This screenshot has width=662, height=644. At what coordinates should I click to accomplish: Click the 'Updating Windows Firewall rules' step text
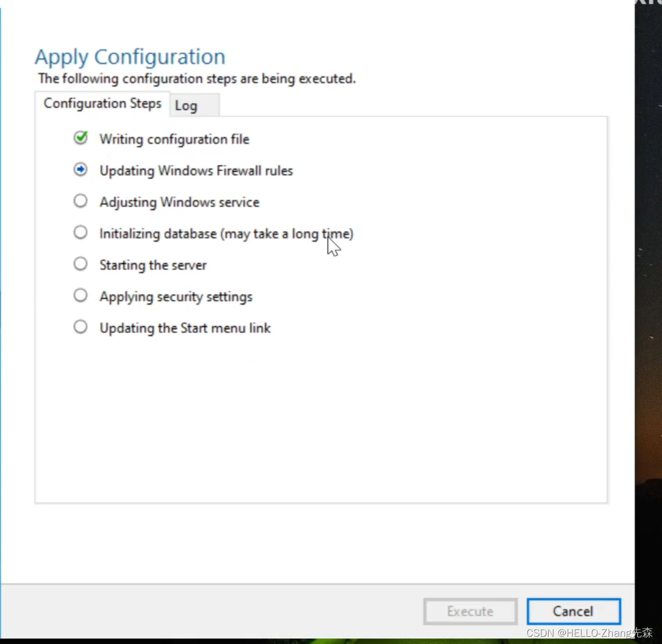tap(196, 171)
